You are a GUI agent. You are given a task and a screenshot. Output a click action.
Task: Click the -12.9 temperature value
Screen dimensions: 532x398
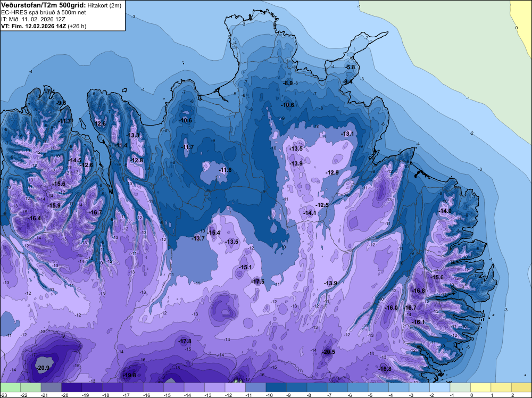(332, 173)
